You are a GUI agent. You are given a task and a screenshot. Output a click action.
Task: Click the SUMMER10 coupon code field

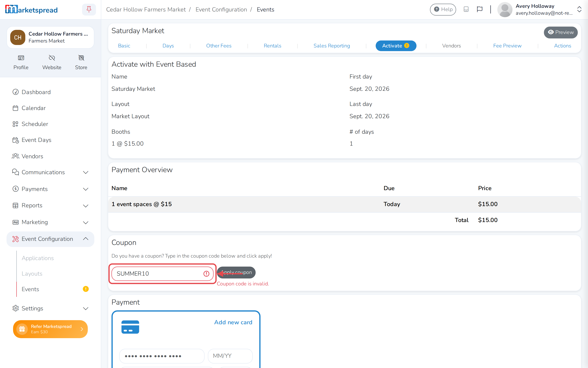tap(162, 274)
